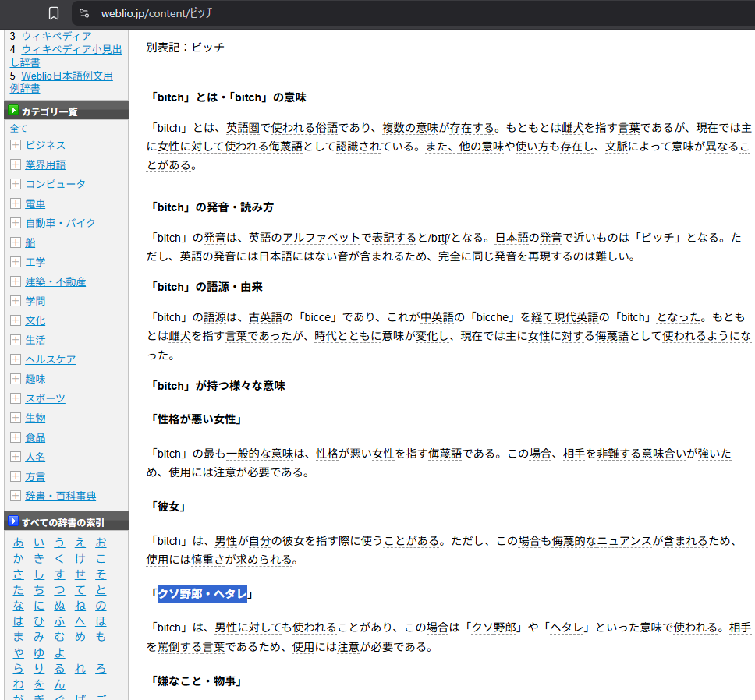Click the 全て category link
This screenshot has width=755, height=700.
click(19, 129)
